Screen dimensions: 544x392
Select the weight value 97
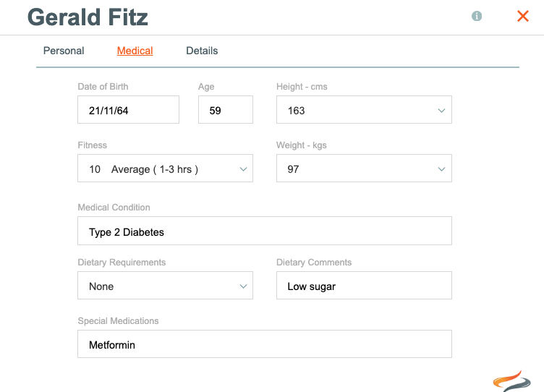[293, 169]
